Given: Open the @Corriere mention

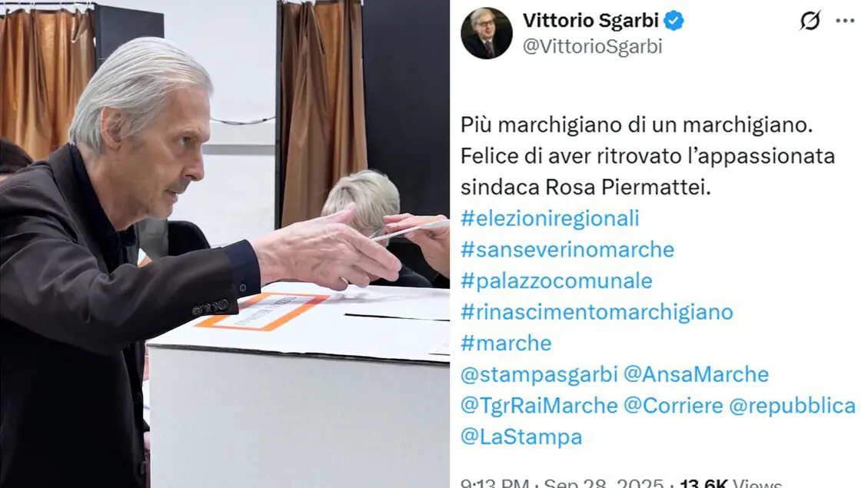Looking at the screenshot, I should pyautogui.click(x=673, y=406).
